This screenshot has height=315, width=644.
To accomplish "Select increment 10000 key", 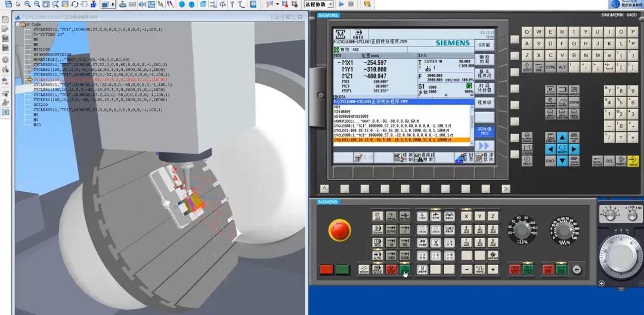I will [405, 256].
